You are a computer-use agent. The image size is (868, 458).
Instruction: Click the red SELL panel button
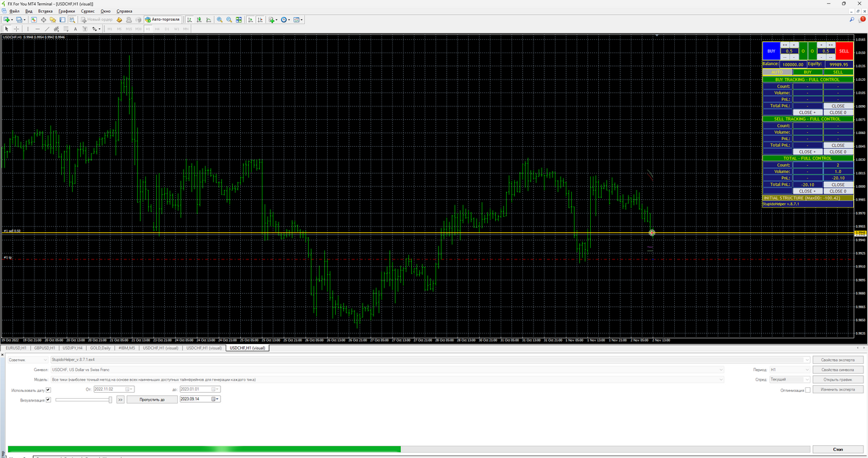[x=844, y=51]
